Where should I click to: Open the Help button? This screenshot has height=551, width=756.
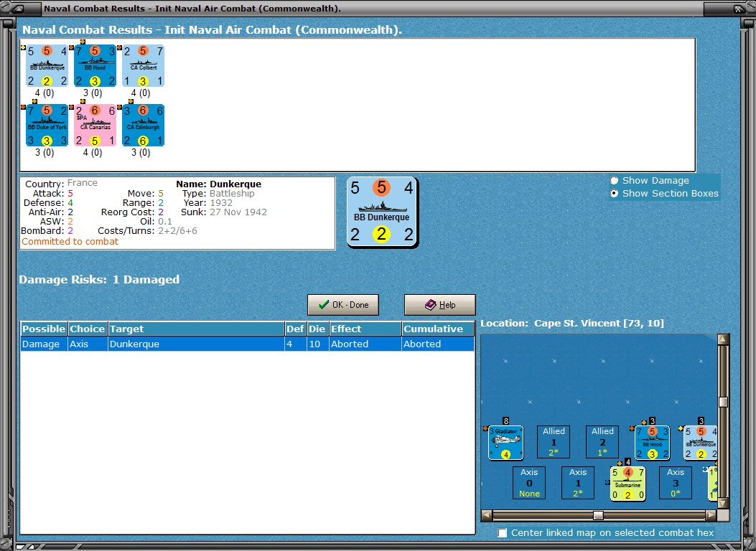pos(439,305)
